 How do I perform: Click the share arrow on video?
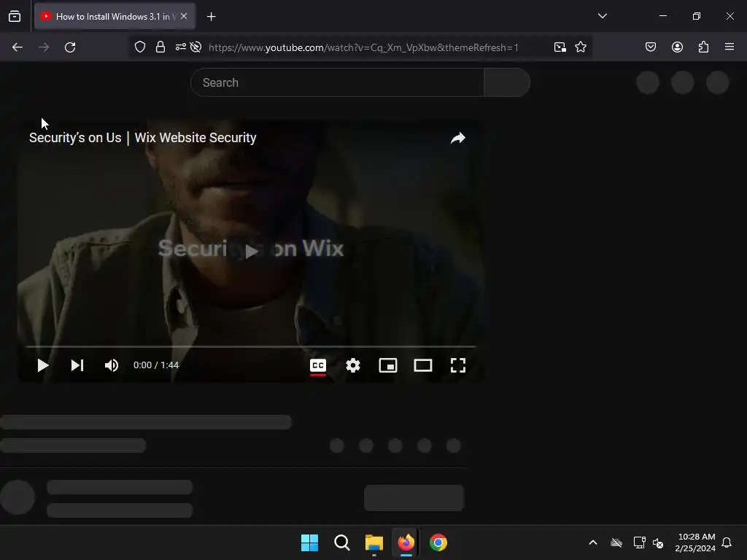[458, 138]
